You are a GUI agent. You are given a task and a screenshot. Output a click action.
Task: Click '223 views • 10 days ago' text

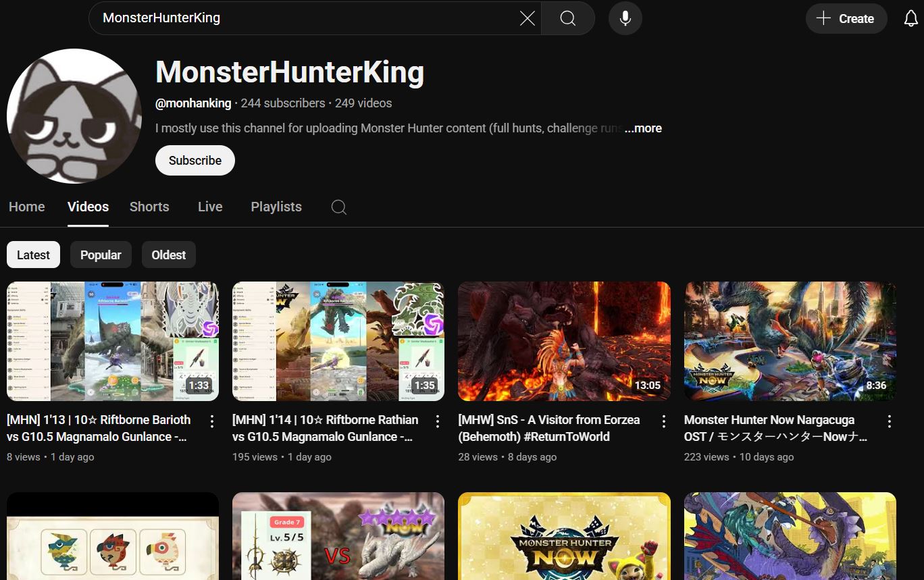click(x=739, y=457)
